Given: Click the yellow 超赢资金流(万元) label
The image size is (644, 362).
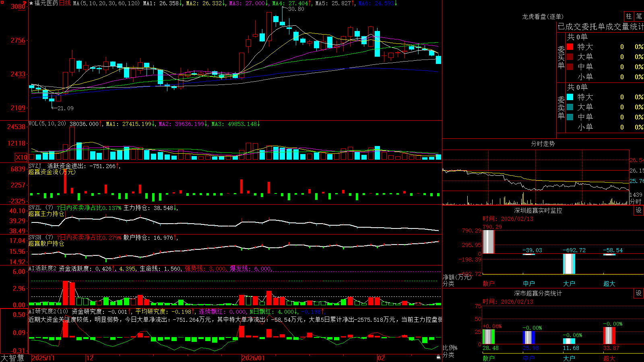Looking at the screenshot, I should (52, 172).
